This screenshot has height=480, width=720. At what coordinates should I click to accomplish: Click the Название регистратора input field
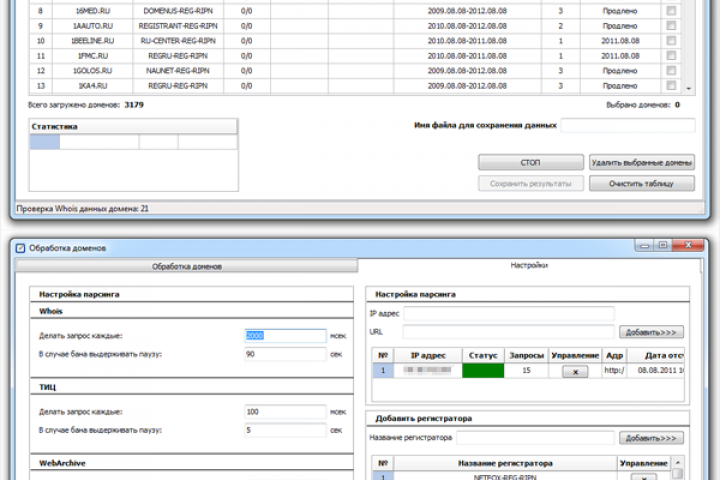click(535, 437)
